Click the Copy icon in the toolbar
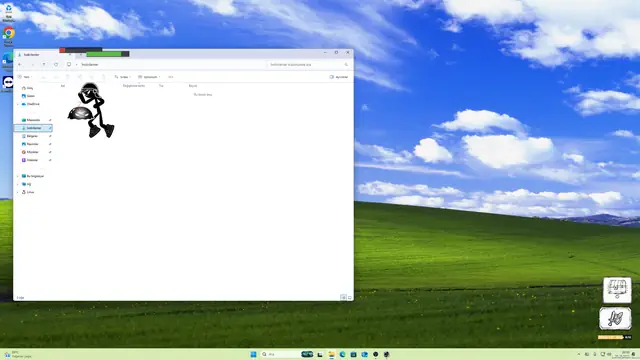The image size is (640, 360). (x=56, y=77)
